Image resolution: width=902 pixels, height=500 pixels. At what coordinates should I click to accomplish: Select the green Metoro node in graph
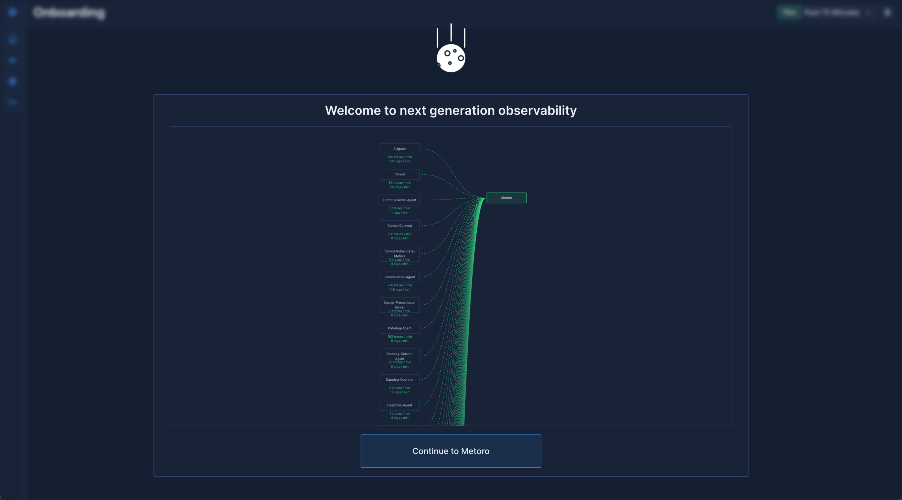506,198
